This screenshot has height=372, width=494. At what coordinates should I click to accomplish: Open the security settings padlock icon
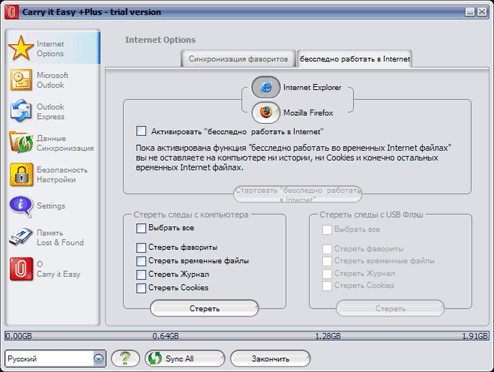tap(21, 174)
